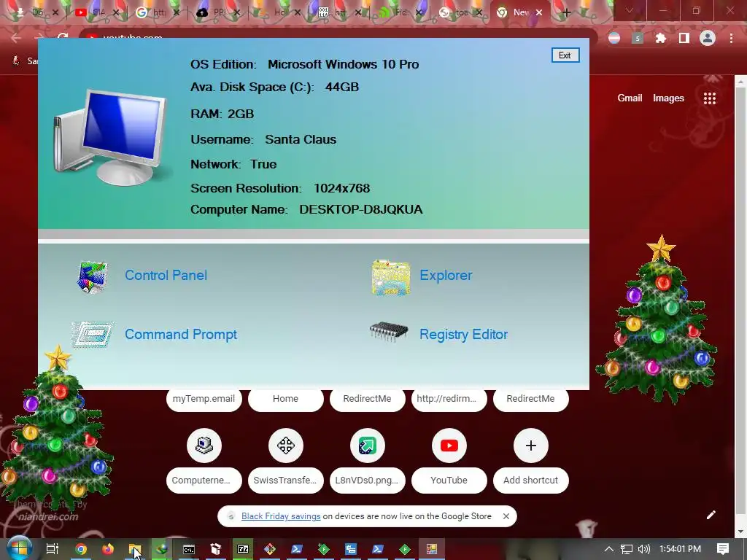Open the Chrome profile avatar
Viewport: 747px width, 560px height.
(x=708, y=38)
